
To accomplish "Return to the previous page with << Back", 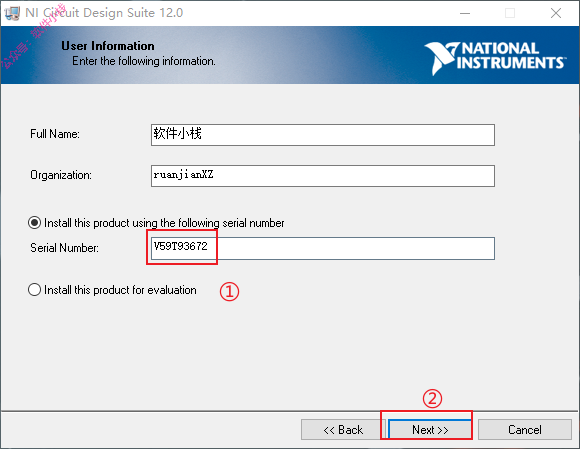I will tap(343, 430).
